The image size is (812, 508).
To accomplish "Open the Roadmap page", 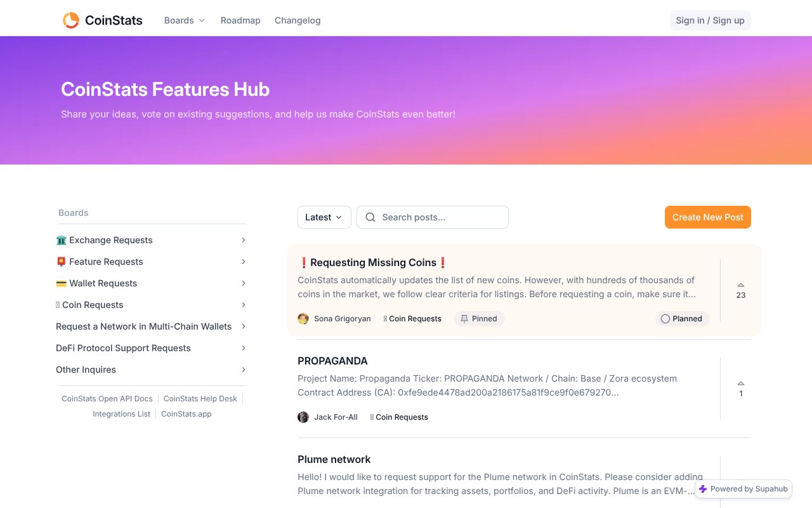I will (240, 20).
